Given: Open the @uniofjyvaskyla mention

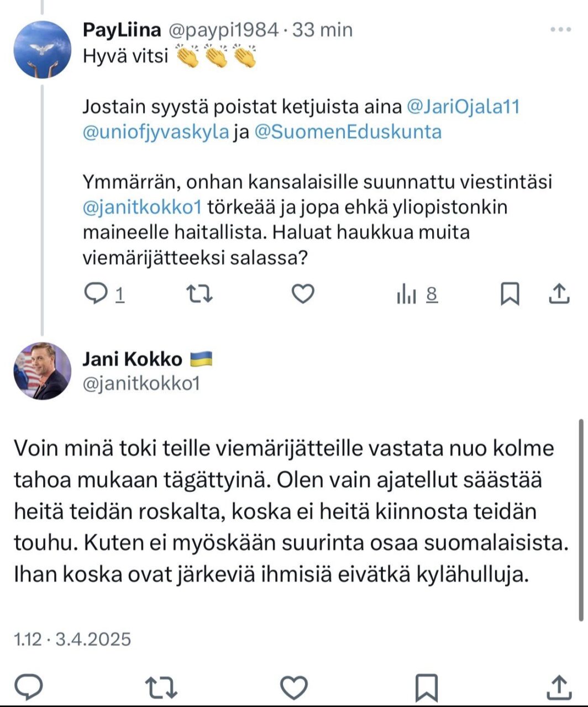Looking at the screenshot, I should pyautogui.click(x=155, y=132).
